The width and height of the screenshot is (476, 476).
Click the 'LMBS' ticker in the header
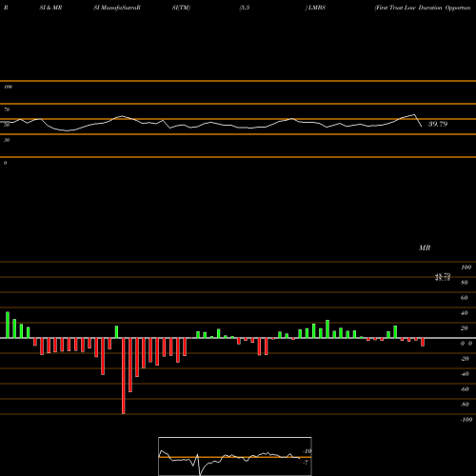coord(316,8)
